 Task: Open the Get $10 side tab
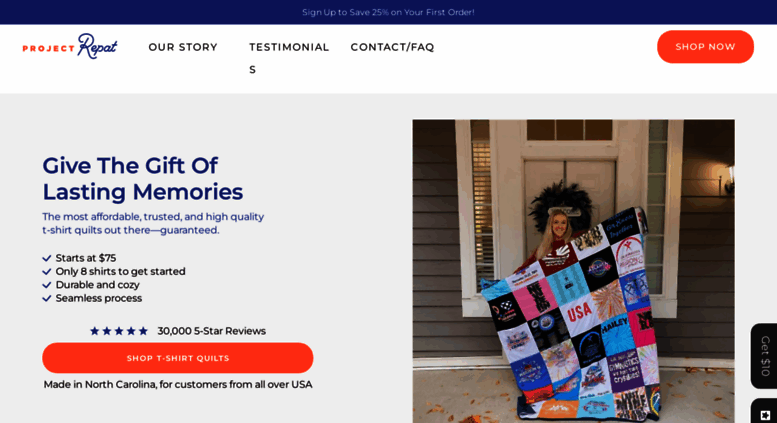tap(764, 356)
